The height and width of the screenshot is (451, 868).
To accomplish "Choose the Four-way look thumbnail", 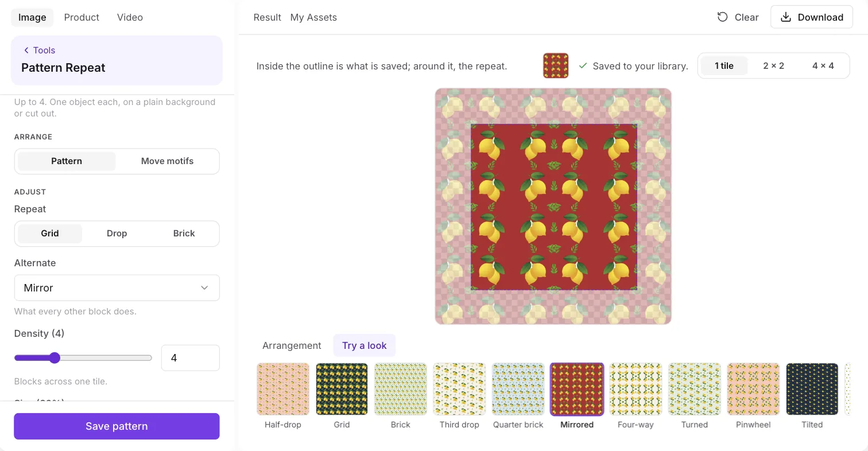I will (x=635, y=389).
